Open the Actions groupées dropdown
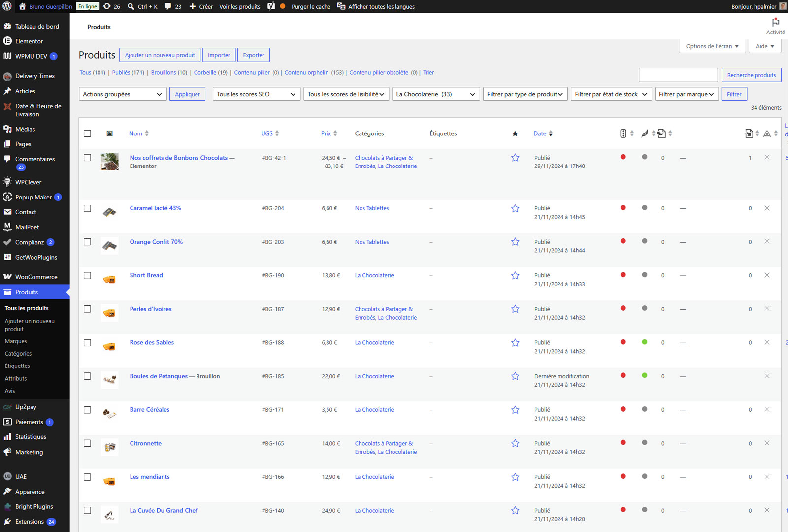Viewport: 788px width, 532px height. [x=123, y=94]
